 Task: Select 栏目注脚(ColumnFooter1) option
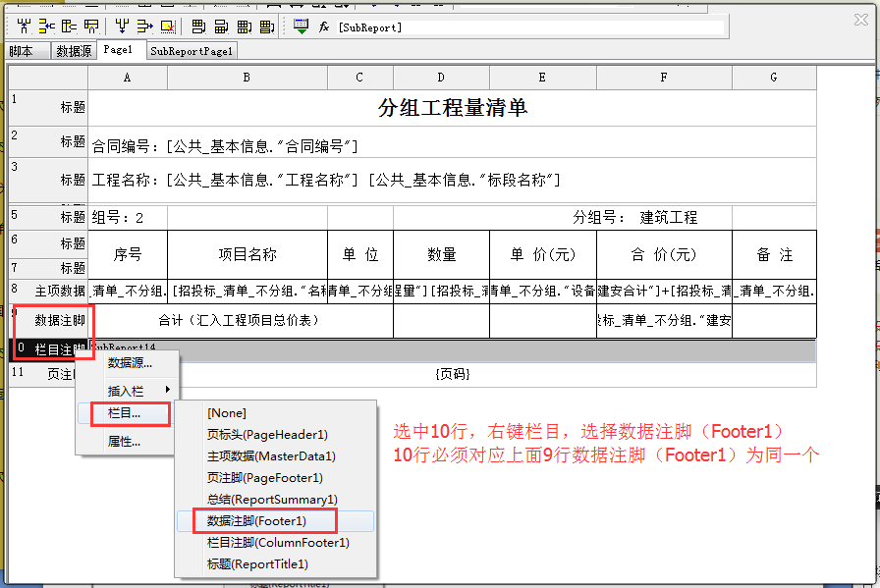pos(278,542)
